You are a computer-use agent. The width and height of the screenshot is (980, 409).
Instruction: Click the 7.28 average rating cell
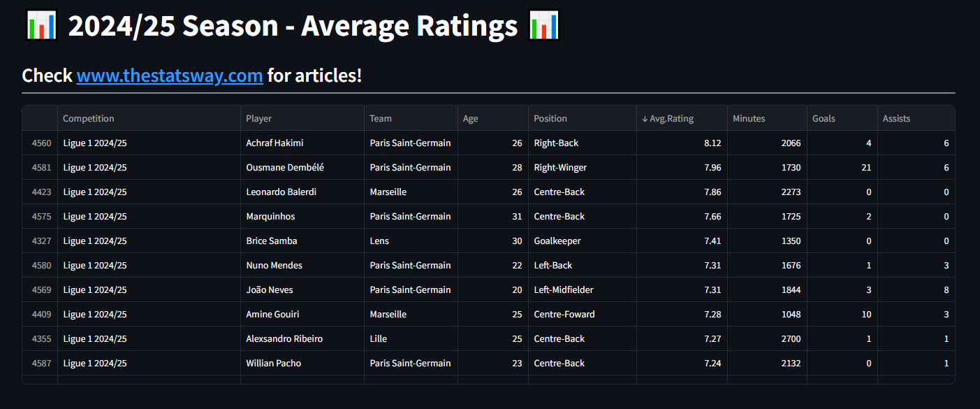[682, 314]
